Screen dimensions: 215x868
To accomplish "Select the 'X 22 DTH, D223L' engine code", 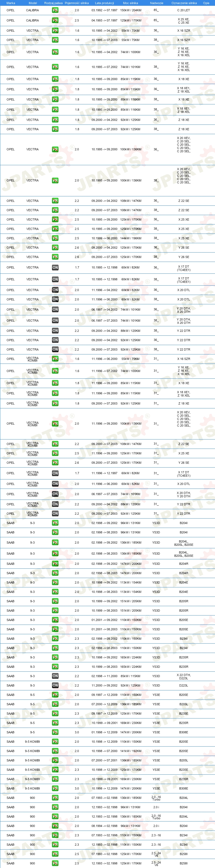I will (184, 677).
